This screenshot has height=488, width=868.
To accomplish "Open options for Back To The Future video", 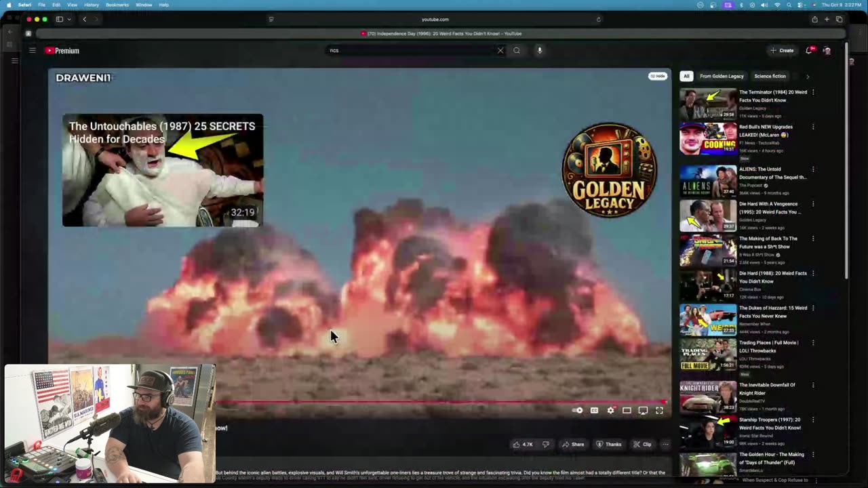I will point(813,239).
